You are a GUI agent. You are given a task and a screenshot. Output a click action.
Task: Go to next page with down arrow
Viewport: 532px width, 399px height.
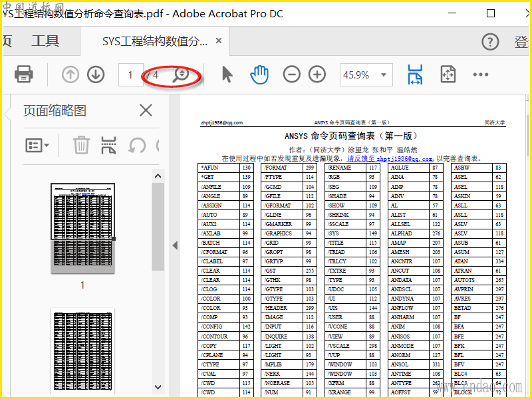96,74
